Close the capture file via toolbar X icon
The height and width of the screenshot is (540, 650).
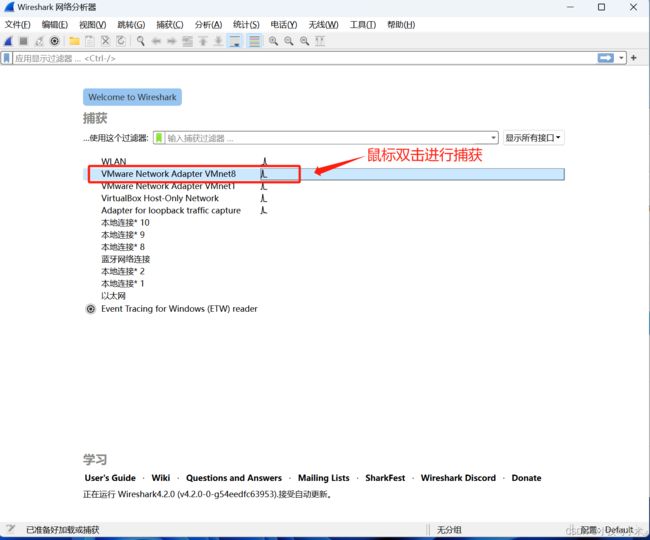tap(105, 41)
